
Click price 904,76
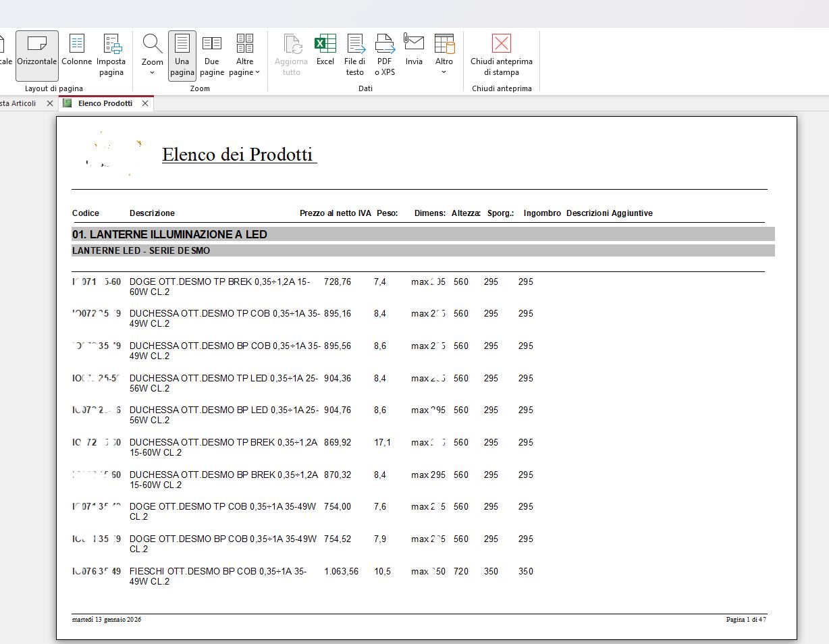[338, 410]
